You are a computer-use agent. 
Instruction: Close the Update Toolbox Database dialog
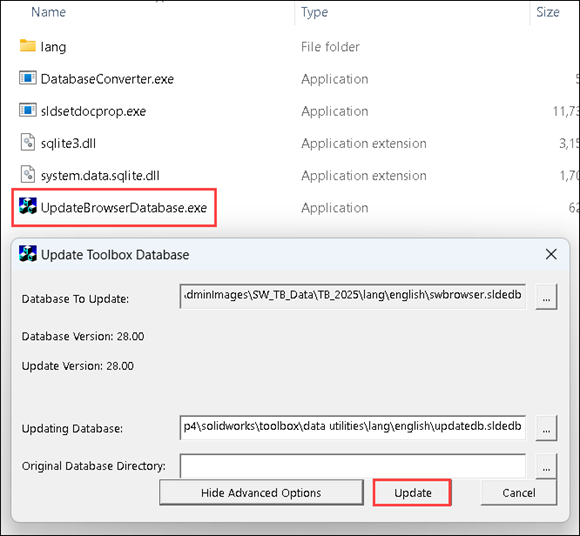pos(551,254)
